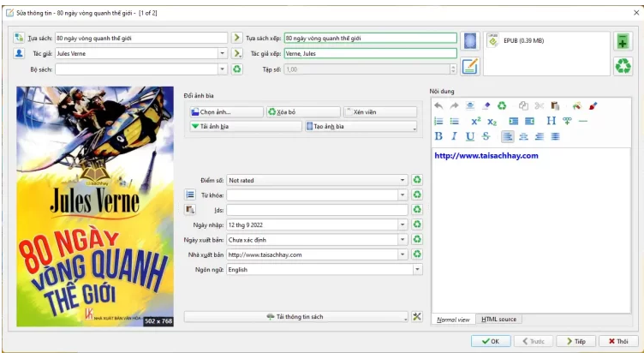
Task: Open the heading style H menu
Action: (x=552, y=121)
